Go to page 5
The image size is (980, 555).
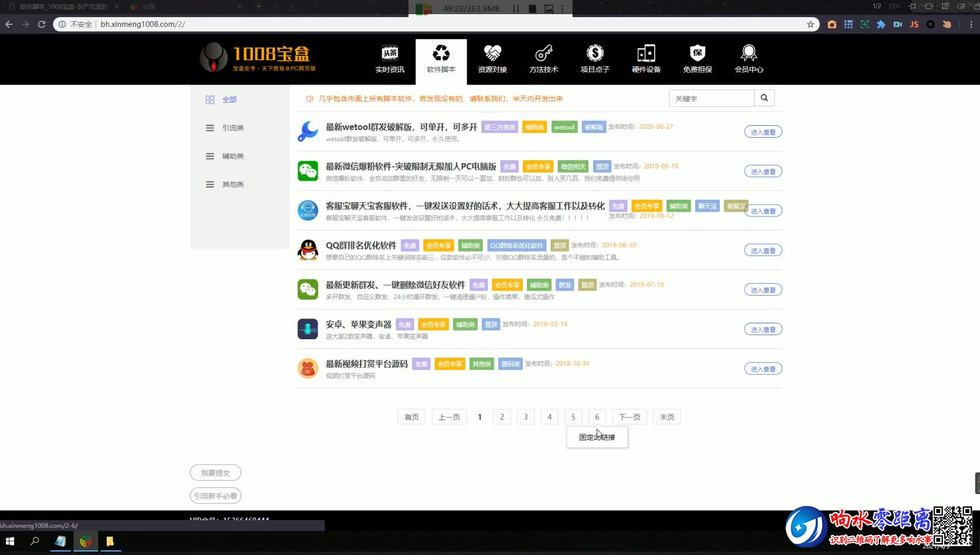point(573,417)
